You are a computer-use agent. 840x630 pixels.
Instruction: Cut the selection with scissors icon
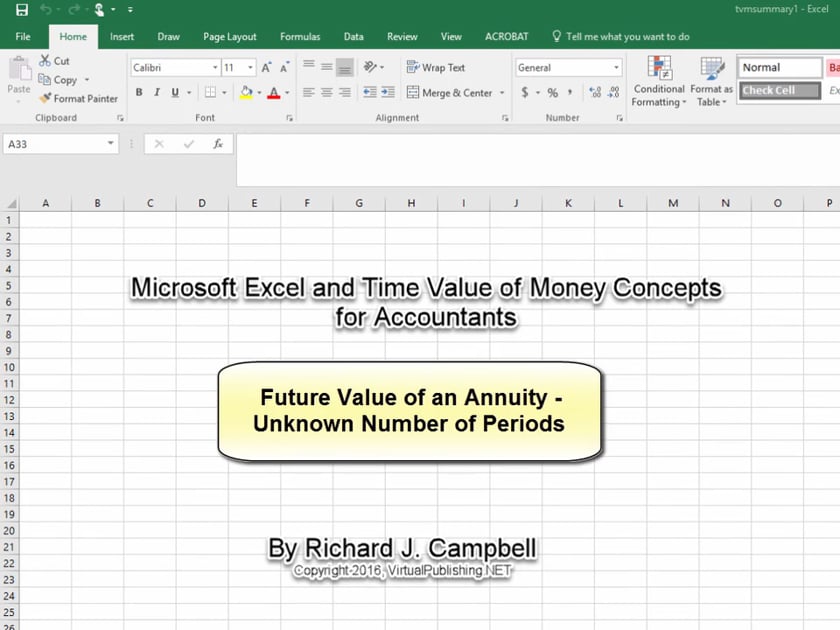pos(54,61)
